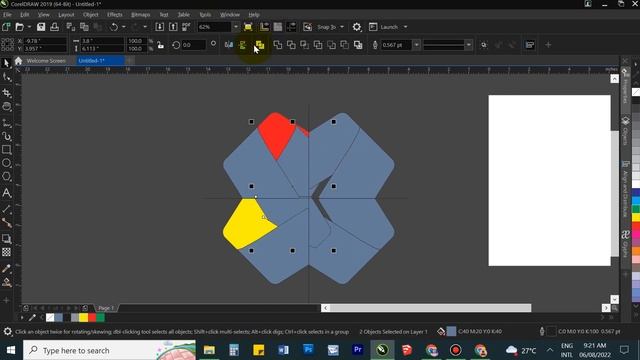Image resolution: width=640 pixels, height=360 pixels.
Task: Click yellow swatch in document palette
Action: 83,318
